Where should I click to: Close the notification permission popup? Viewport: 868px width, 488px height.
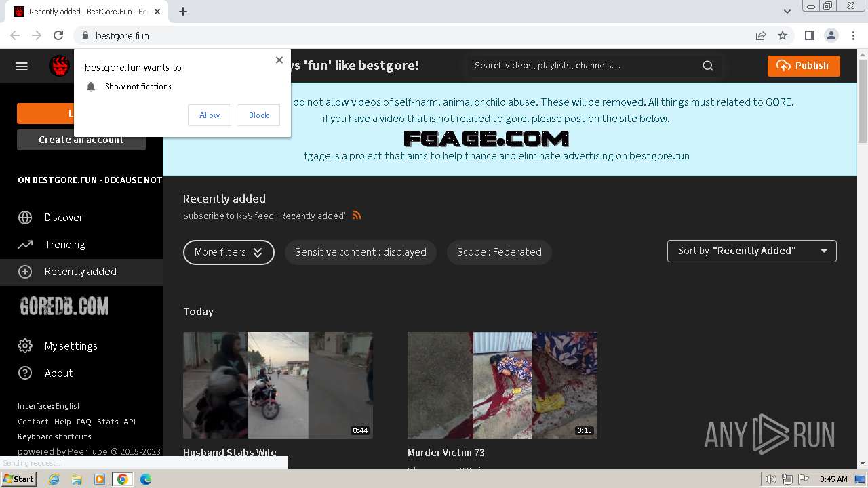(279, 60)
